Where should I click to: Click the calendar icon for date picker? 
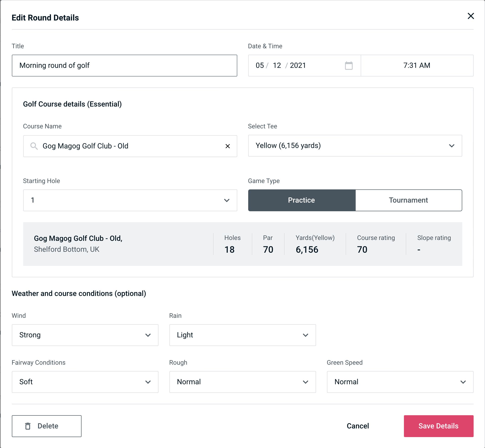pyautogui.click(x=349, y=66)
